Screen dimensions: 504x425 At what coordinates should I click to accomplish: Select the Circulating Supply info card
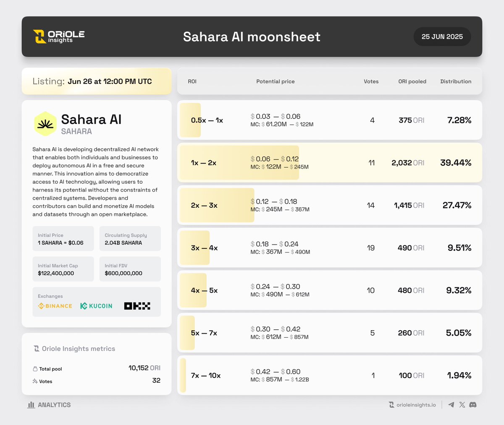click(130, 239)
